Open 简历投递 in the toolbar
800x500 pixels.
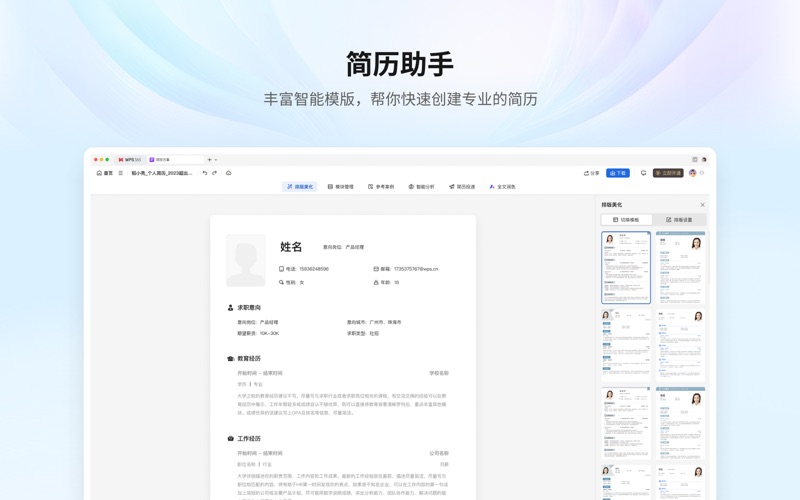click(462, 187)
